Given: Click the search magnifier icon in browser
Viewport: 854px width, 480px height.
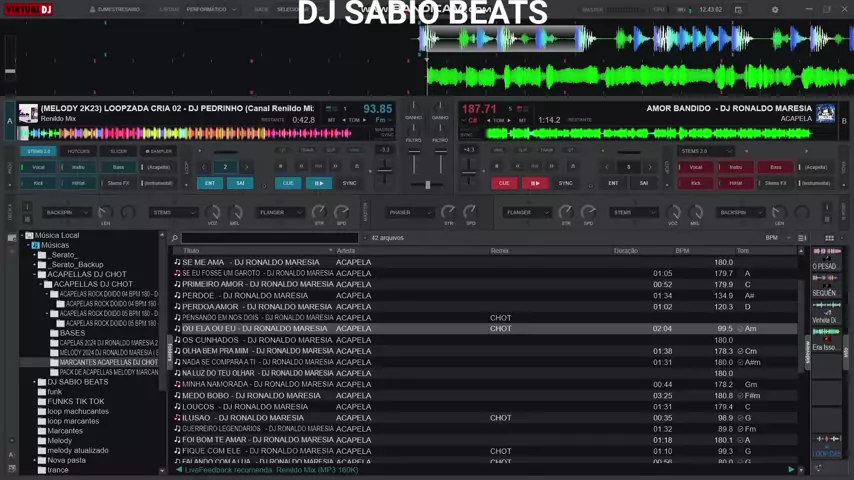Looking at the screenshot, I should (x=175, y=238).
